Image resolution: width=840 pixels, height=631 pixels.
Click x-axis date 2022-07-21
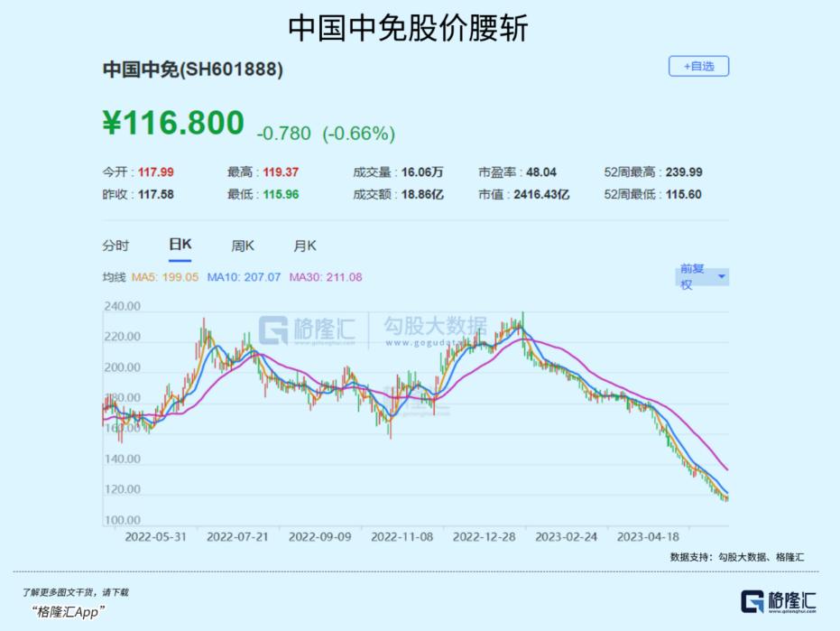pos(237,536)
